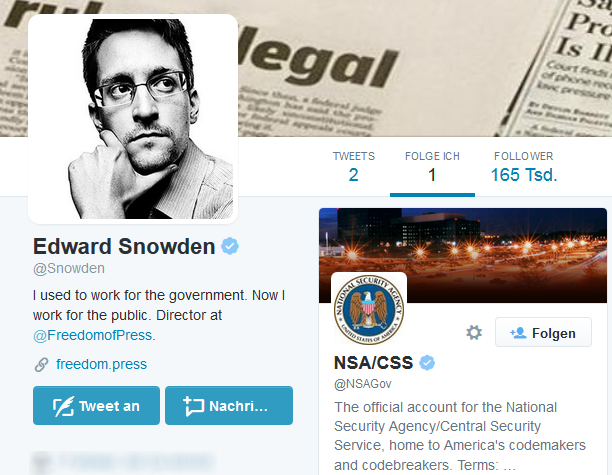Screen dimensions: 612x475
Task: Click the add-person icon on Folgen button
Action: [518, 333]
